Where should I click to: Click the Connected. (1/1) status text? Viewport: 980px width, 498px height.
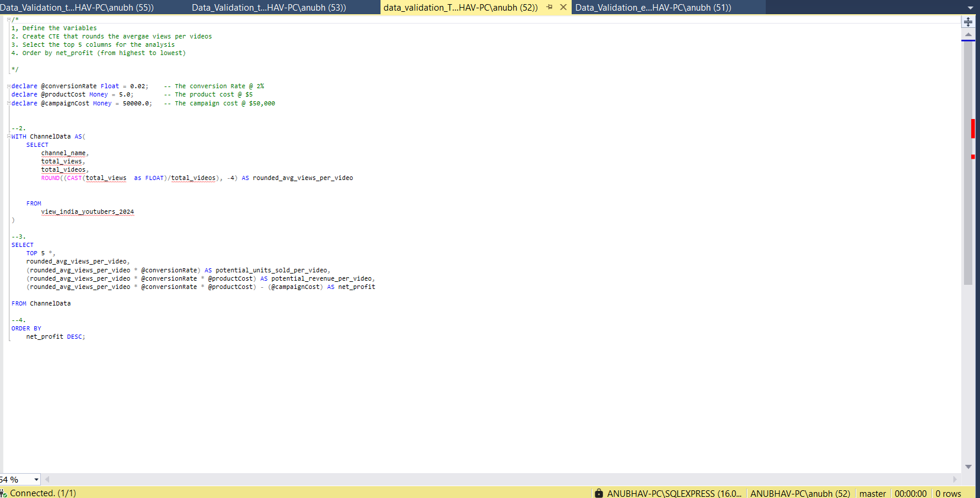coord(43,493)
